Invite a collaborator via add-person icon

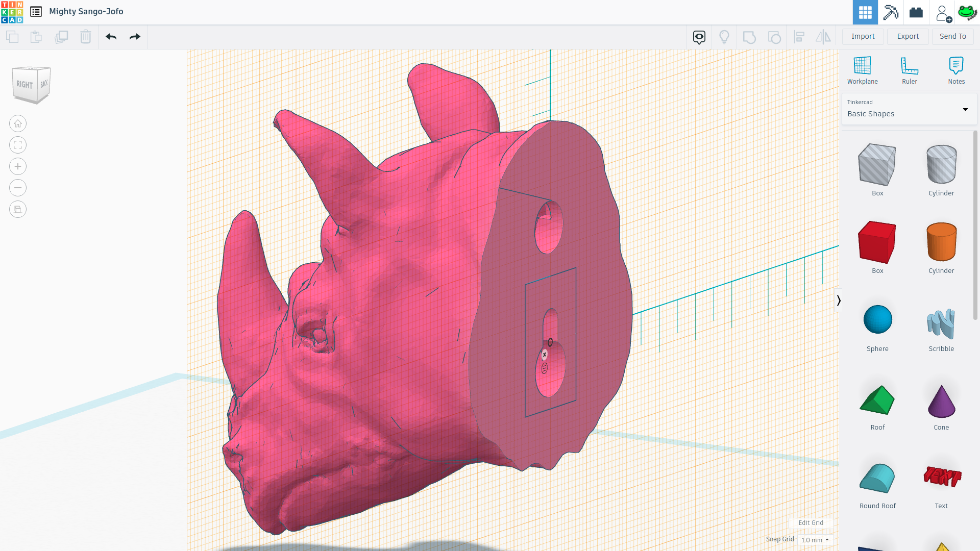943,13
